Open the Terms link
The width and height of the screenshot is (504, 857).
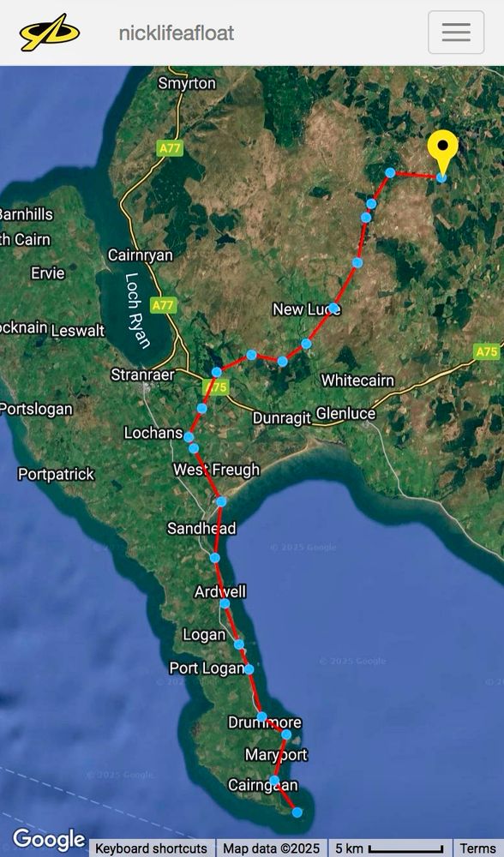click(478, 848)
